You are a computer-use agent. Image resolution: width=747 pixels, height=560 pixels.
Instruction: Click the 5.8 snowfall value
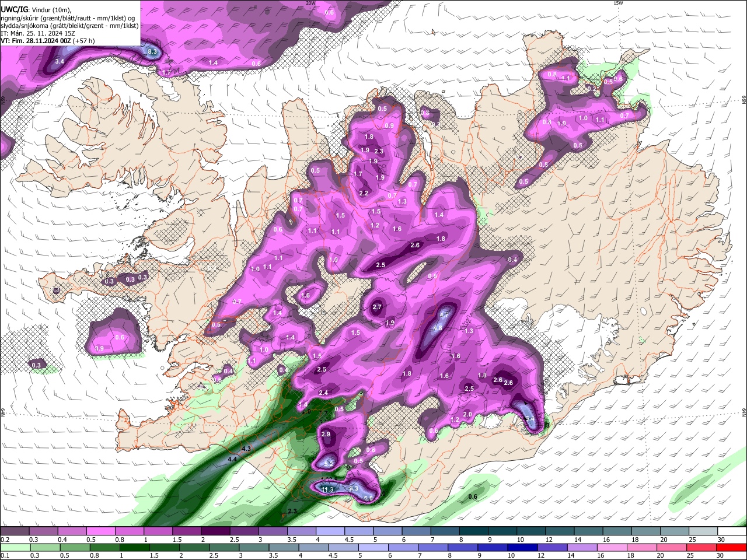(368, 498)
